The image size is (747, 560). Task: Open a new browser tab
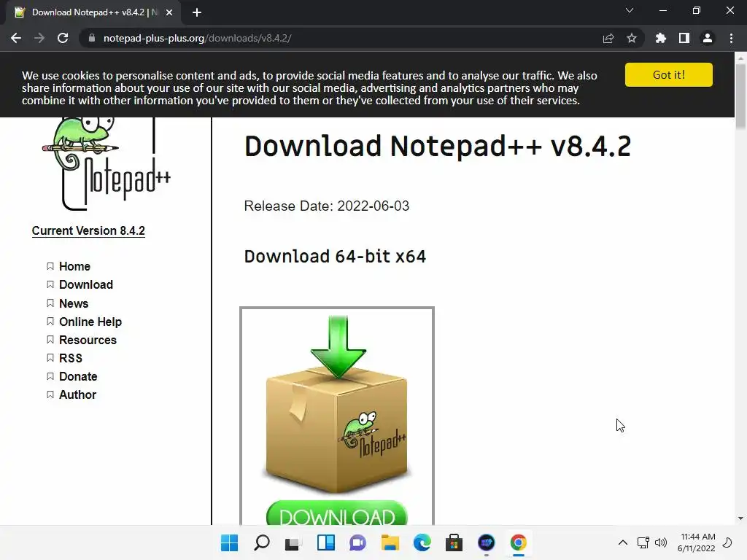[197, 12]
